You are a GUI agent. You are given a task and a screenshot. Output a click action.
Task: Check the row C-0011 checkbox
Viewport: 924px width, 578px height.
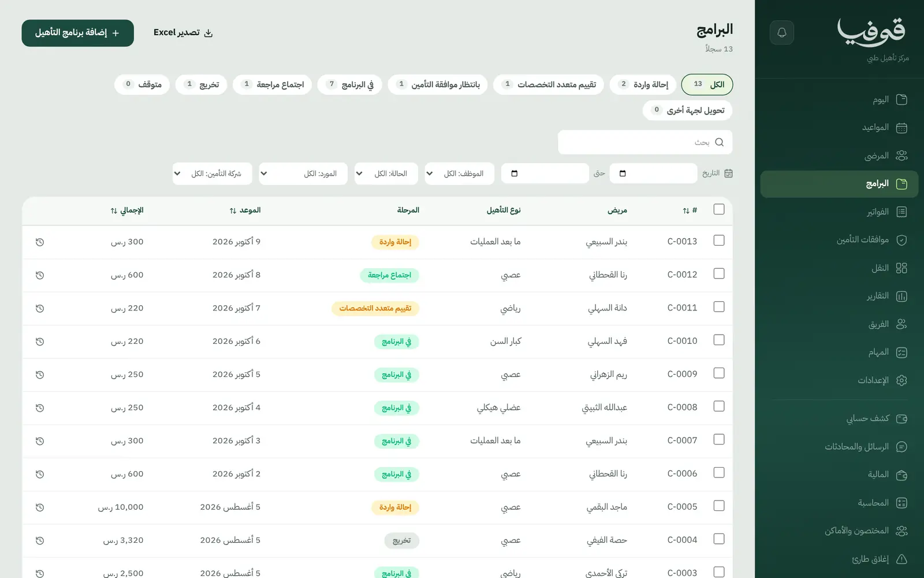click(x=719, y=307)
